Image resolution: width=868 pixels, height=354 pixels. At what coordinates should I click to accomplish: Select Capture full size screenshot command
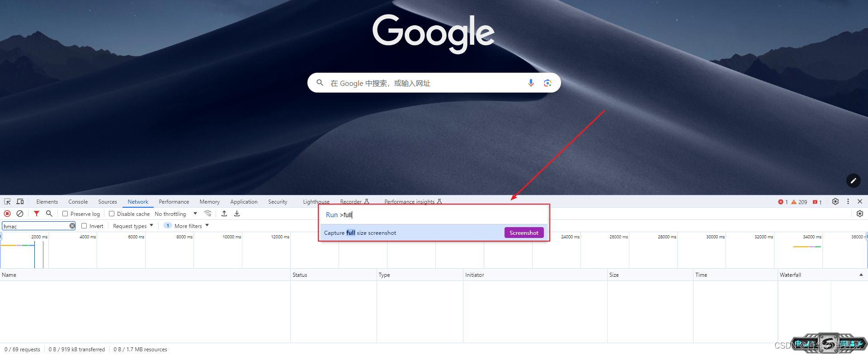pos(434,233)
